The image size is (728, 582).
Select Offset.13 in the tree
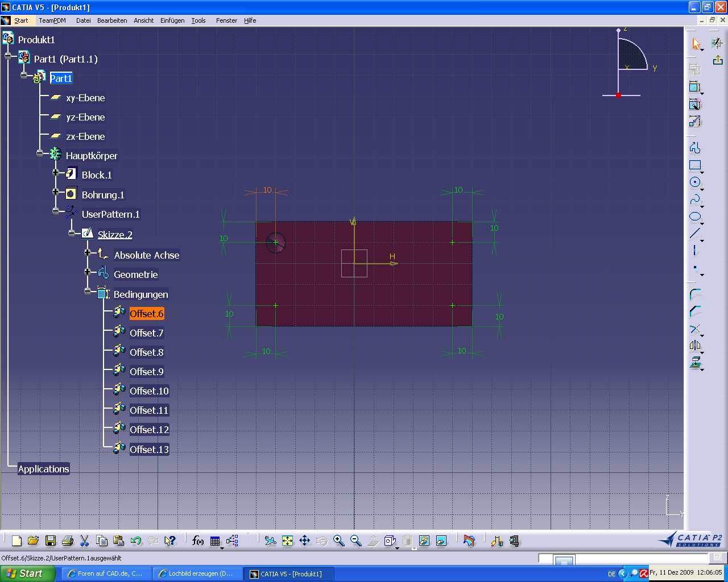click(149, 450)
